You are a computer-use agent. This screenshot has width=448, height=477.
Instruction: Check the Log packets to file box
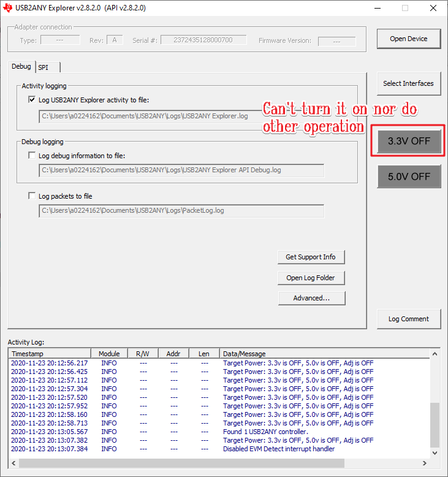click(32, 196)
